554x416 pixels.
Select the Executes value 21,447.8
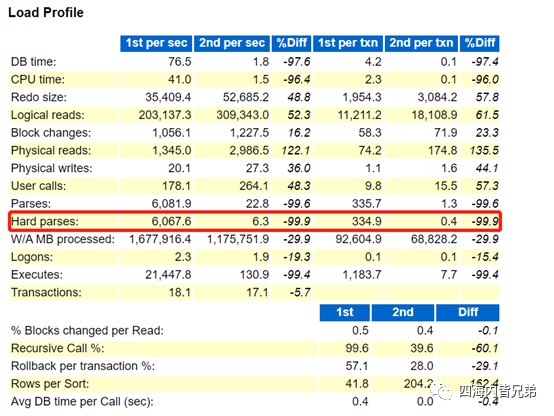168,275
